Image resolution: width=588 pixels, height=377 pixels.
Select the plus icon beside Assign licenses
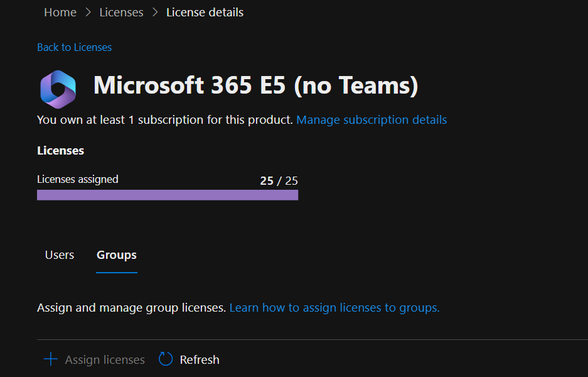click(x=50, y=359)
